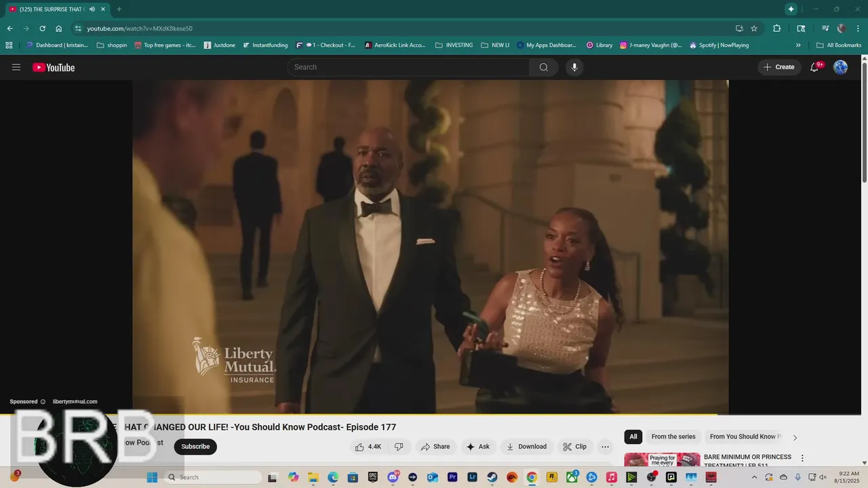Click the browser address bar URL
The image size is (868, 488).
(x=140, y=28)
